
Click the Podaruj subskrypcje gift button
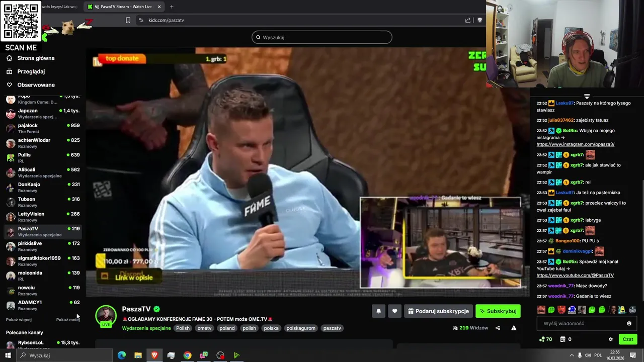pyautogui.click(x=438, y=311)
